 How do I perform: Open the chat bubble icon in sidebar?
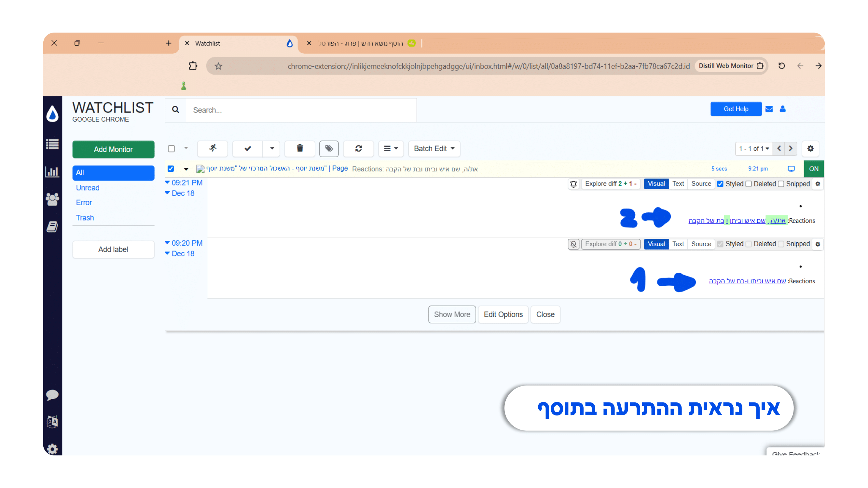pyautogui.click(x=53, y=395)
